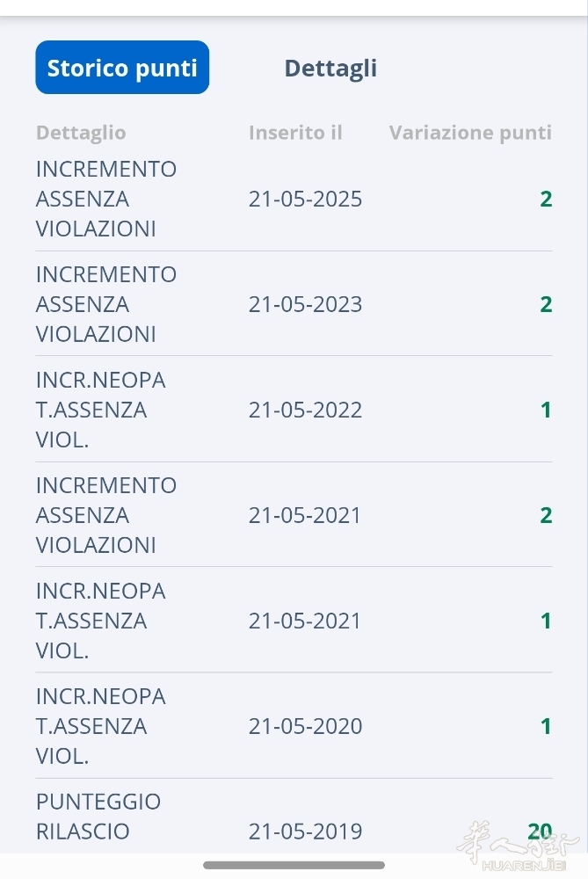
Task: Click INCR.NEOPA T.ASSENZA VIOL. text dated 21-05-2022
Action: click(x=100, y=410)
